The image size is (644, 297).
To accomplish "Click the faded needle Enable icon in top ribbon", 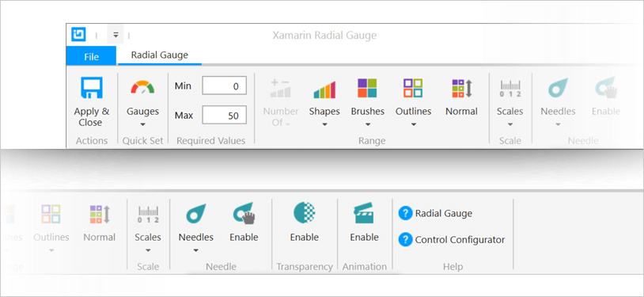I will (606, 88).
